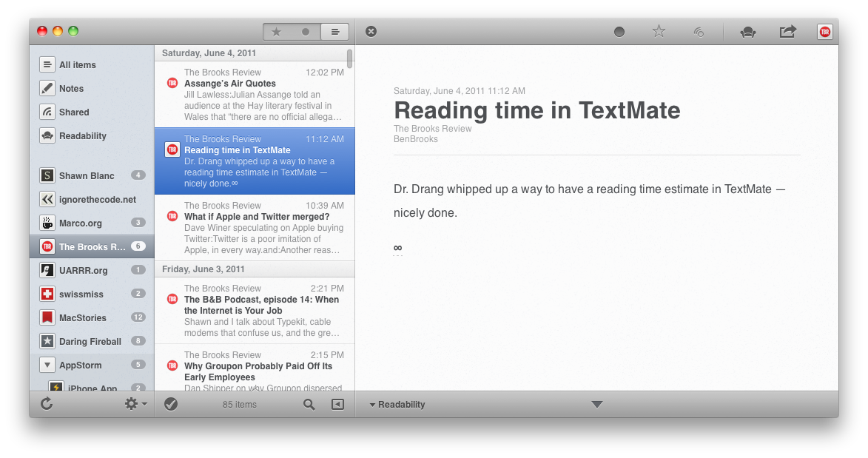Mark article as unread dot
This screenshot has height=458, width=868.
[619, 32]
